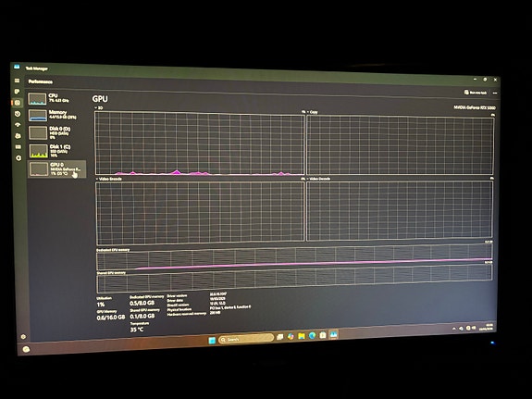Click the Dedicated GPU memory graph
The width and height of the screenshot is (532, 399).
click(294, 257)
